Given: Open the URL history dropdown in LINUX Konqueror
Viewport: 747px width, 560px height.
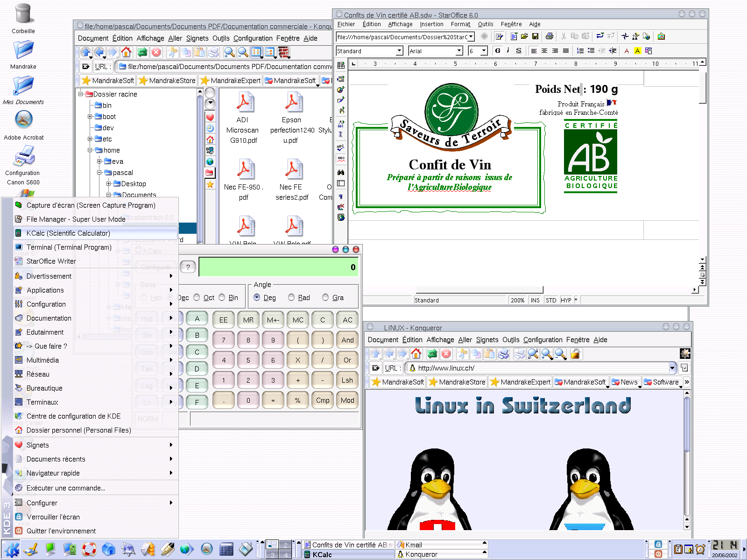Looking at the screenshot, I should pos(672,368).
